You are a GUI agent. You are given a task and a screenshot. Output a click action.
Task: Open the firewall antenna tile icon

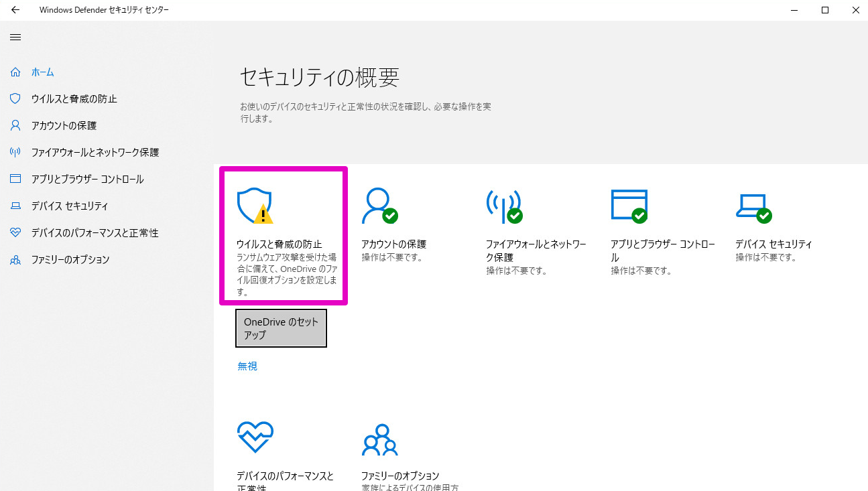504,206
